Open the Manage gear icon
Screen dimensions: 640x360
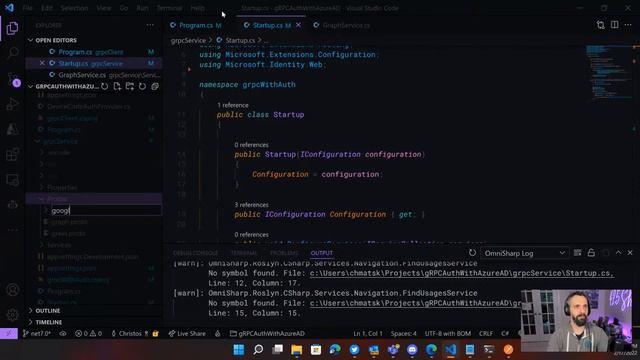[12, 315]
